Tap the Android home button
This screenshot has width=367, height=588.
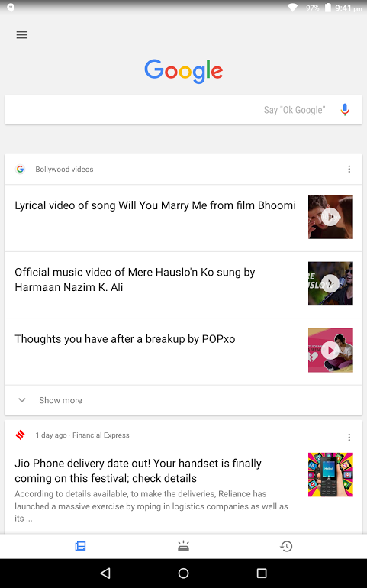click(183, 573)
